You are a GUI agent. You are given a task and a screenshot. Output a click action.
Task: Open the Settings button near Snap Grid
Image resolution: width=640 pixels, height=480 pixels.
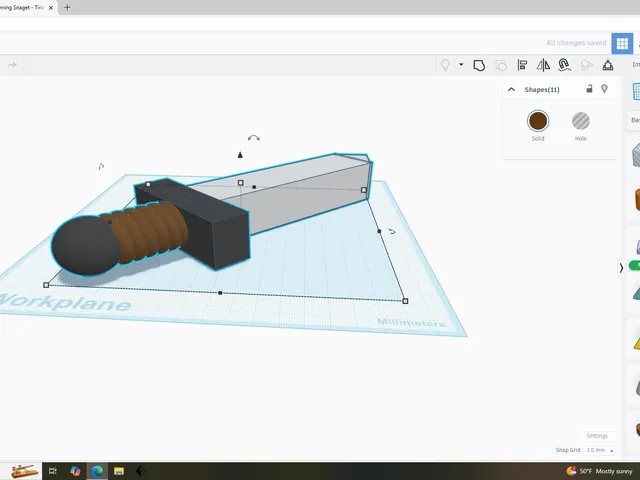[x=597, y=436]
